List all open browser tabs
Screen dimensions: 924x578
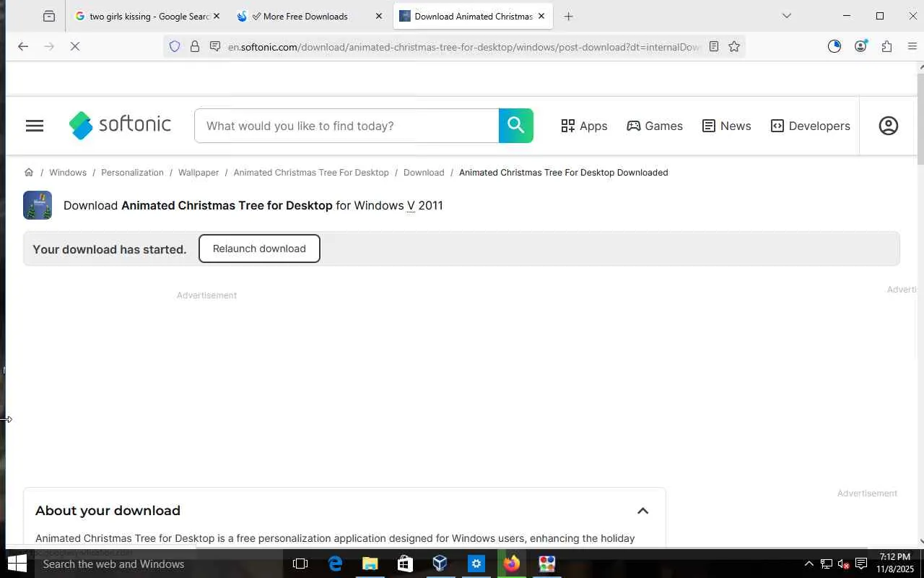[787, 16]
